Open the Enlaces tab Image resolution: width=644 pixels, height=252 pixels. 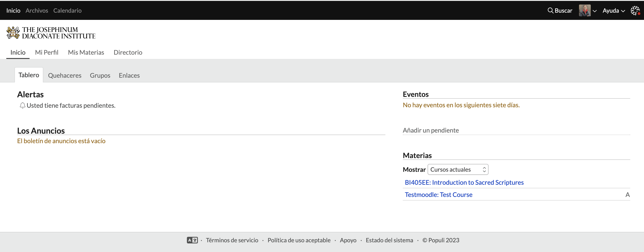coord(129,75)
